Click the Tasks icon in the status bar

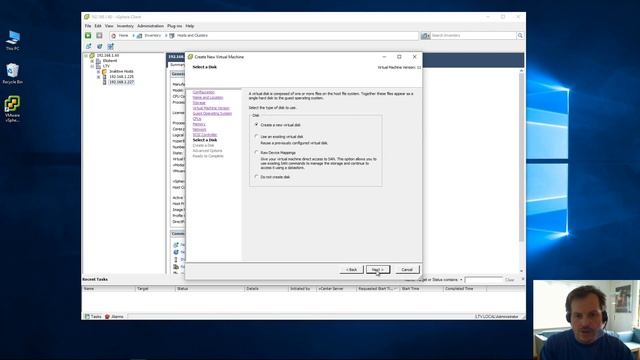coord(87,316)
